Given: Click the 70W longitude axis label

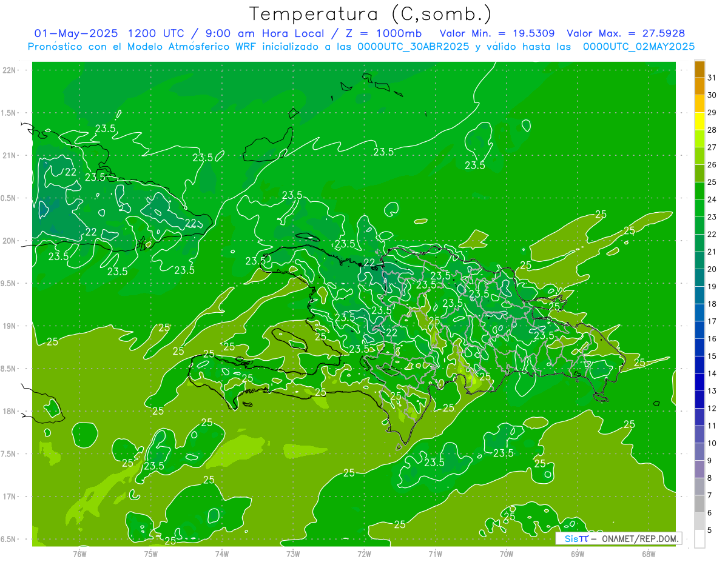Looking at the screenshot, I should point(506,553).
